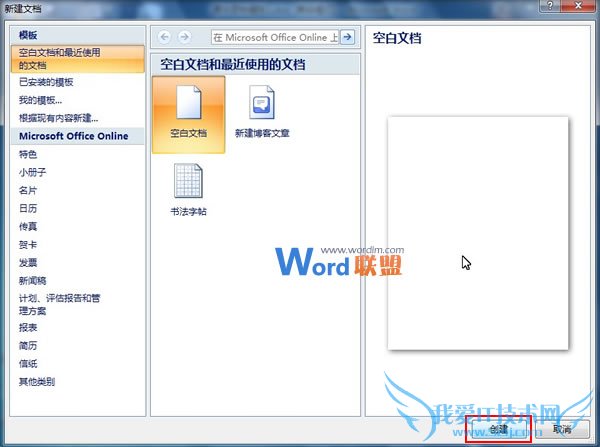Viewport: 600px width, 447px height.
Task: Click the 取消 button
Action: [x=562, y=429]
